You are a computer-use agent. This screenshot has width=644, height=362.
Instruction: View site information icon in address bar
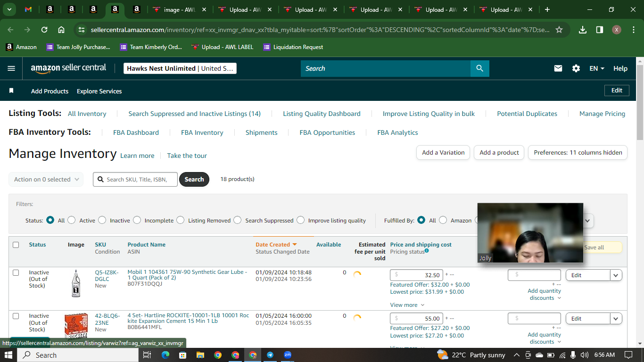[x=82, y=30]
